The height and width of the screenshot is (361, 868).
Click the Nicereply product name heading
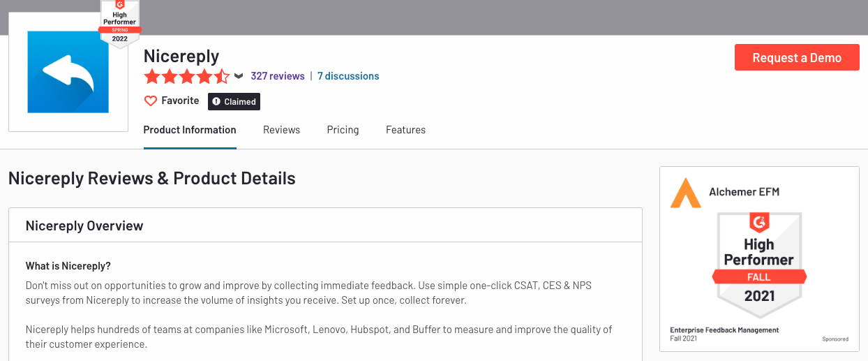[x=181, y=56]
